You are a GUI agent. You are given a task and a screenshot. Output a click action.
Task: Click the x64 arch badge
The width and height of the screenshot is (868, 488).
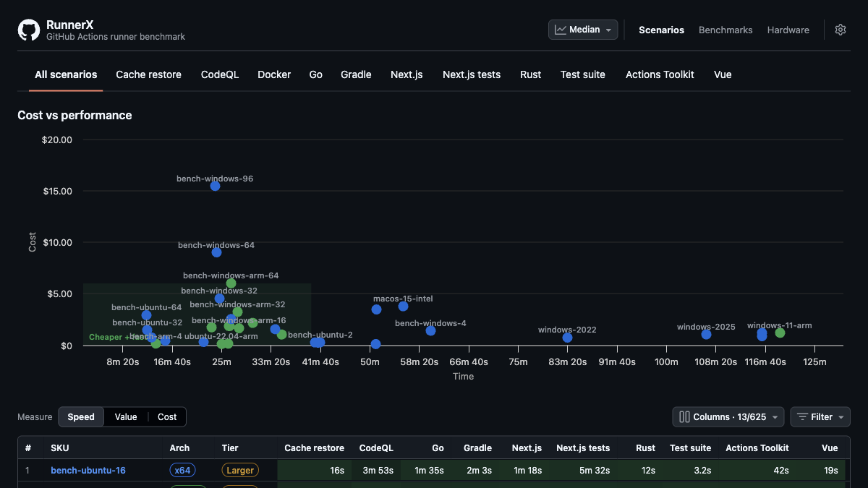(x=182, y=471)
